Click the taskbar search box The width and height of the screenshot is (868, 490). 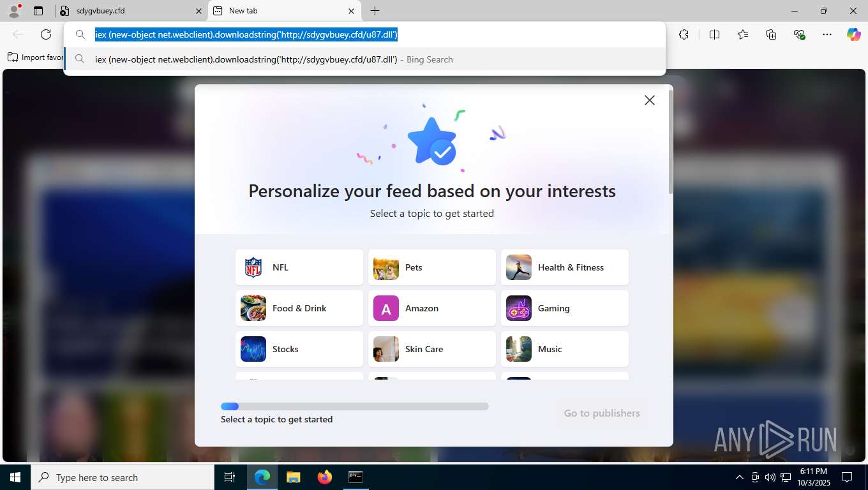(123, 477)
